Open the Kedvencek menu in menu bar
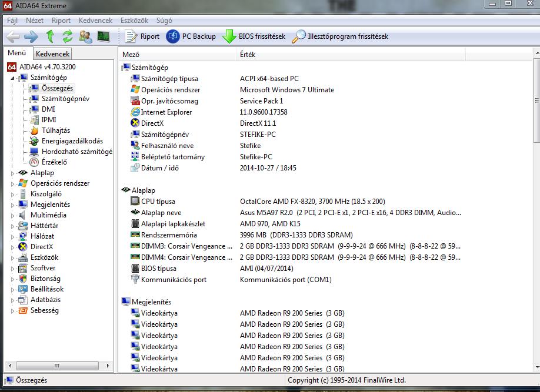The image size is (540, 392). coord(95,21)
